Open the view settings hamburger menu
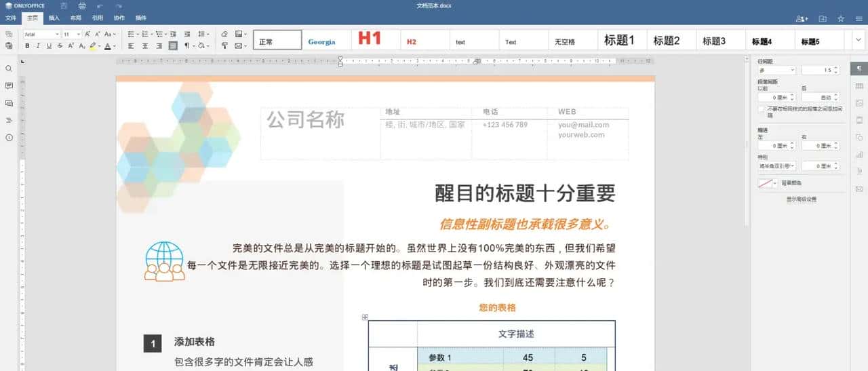Image resolution: width=868 pixels, height=371 pixels. pos(859,19)
